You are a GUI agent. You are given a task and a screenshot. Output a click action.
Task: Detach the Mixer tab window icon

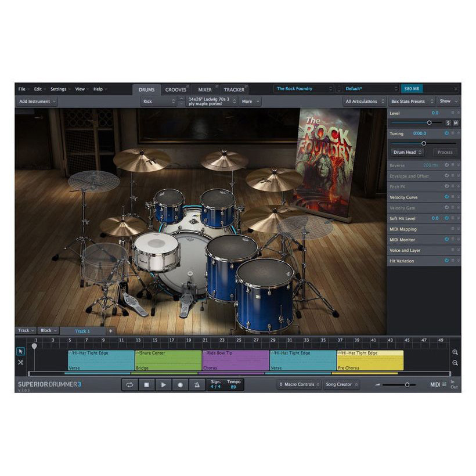click(x=217, y=86)
